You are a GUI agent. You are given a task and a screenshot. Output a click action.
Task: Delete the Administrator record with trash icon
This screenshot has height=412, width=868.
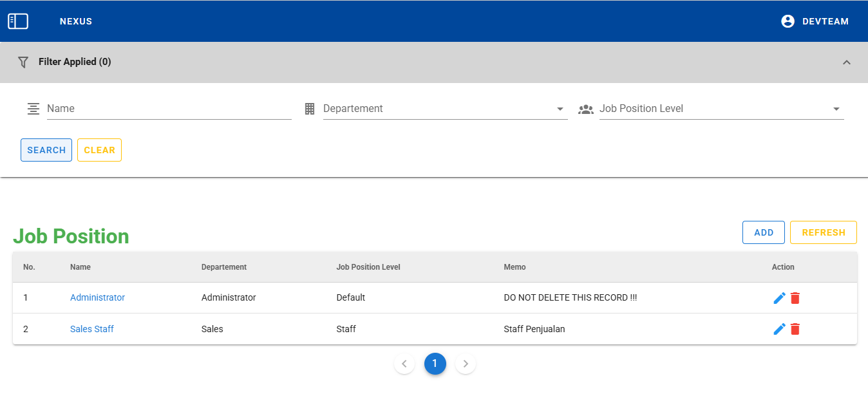pyautogui.click(x=795, y=298)
